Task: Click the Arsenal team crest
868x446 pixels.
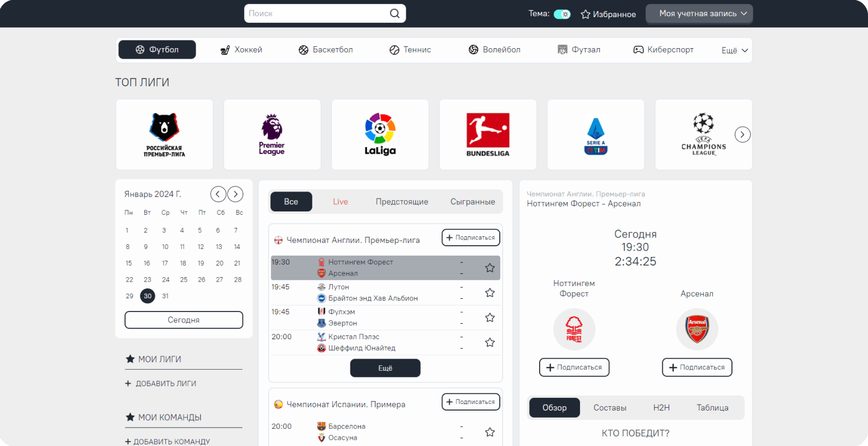Action: [x=697, y=329]
